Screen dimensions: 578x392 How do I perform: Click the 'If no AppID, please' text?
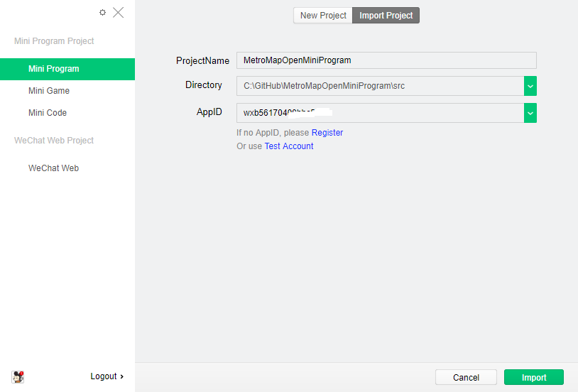(x=273, y=133)
